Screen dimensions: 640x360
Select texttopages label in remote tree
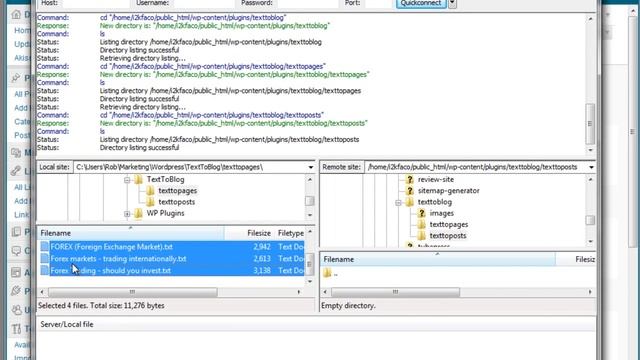(449, 224)
